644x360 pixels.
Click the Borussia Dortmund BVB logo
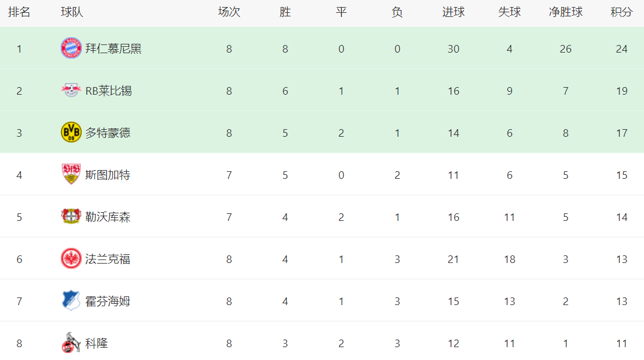pyautogui.click(x=71, y=133)
